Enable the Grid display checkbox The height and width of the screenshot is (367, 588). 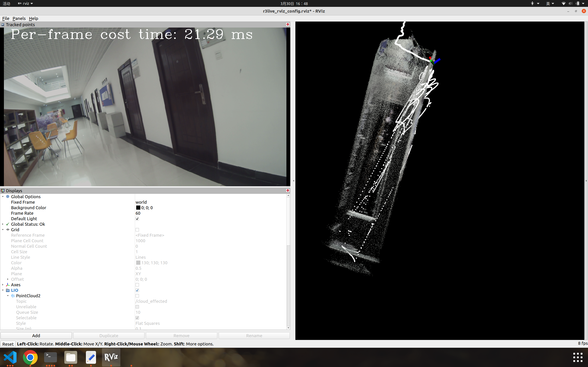coord(138,230)
